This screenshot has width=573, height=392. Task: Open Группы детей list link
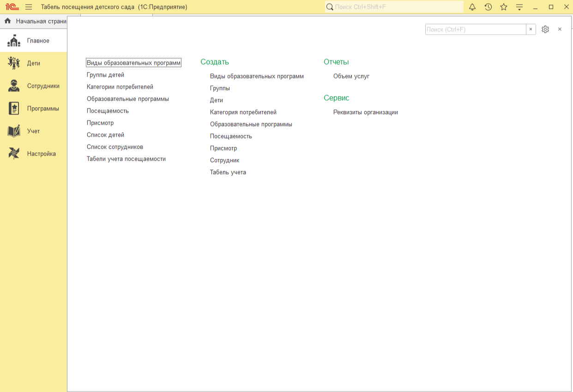click(x=105, y=75)
